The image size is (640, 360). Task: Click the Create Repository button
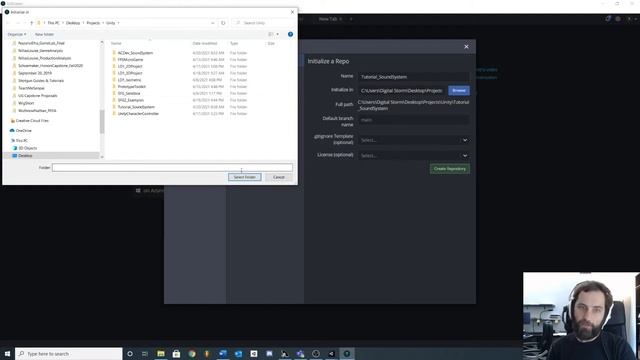pyautogui.click(x=449, y=169)
